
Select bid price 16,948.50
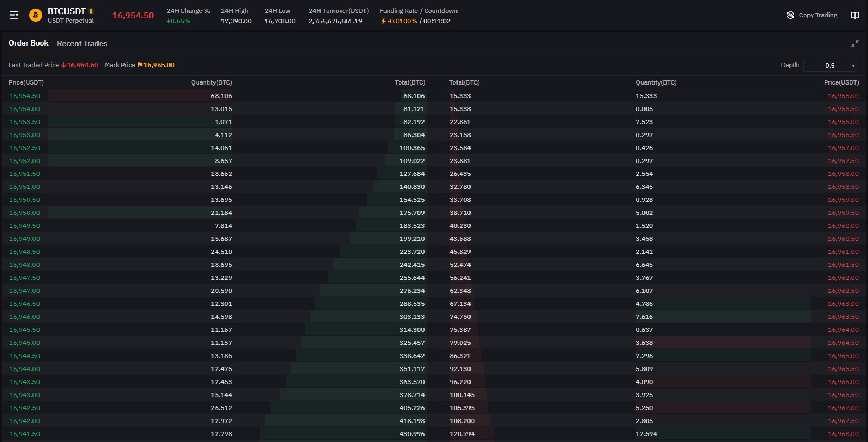pos(24,252)
